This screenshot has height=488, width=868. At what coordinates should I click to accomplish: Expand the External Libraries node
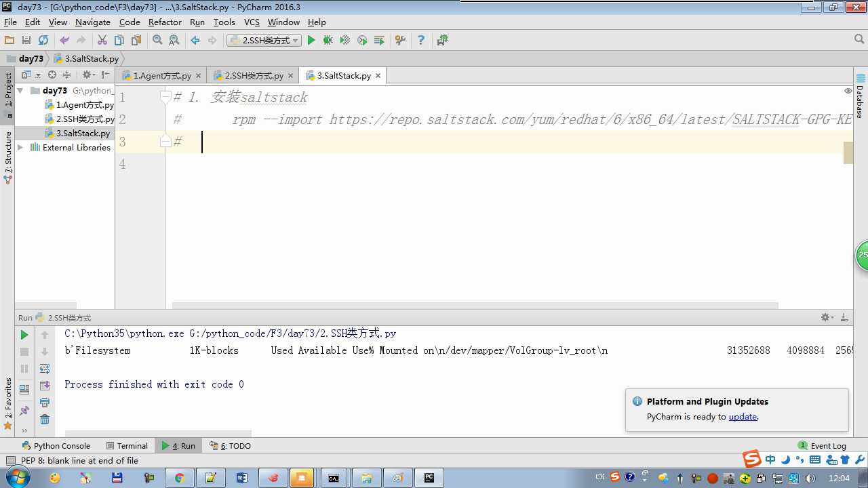20,147
